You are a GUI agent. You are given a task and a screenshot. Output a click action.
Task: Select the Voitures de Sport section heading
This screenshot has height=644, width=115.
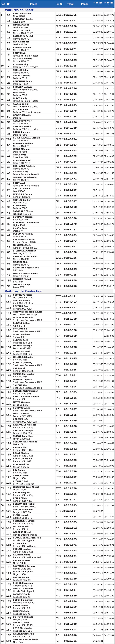pyautogui.click(x=19, y=10)
